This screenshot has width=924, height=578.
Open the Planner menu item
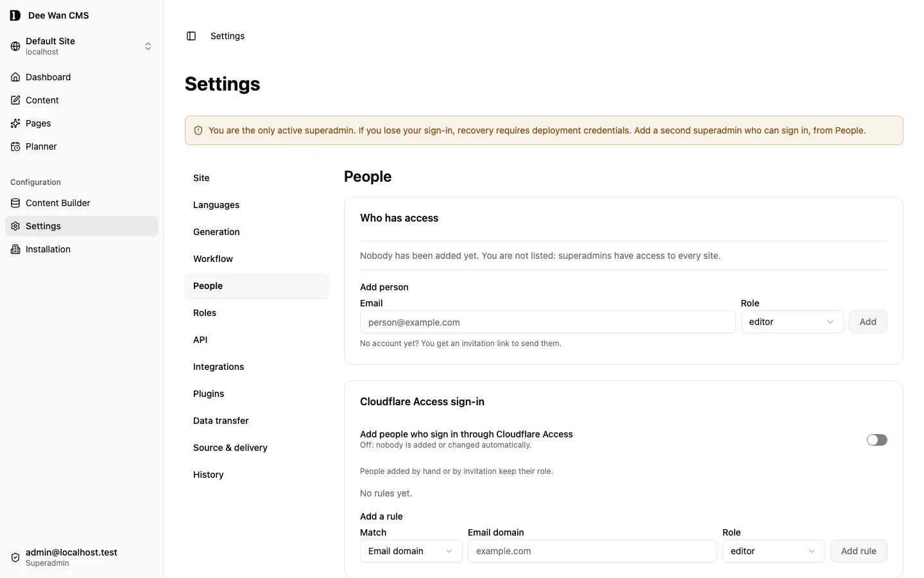pyautogui.click(x=81, y=146)
